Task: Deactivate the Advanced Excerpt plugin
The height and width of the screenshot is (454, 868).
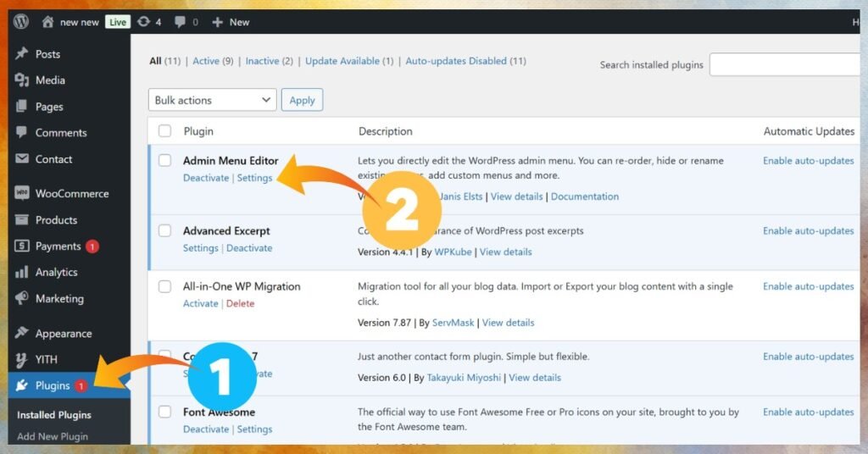Action: click(249, 247)
